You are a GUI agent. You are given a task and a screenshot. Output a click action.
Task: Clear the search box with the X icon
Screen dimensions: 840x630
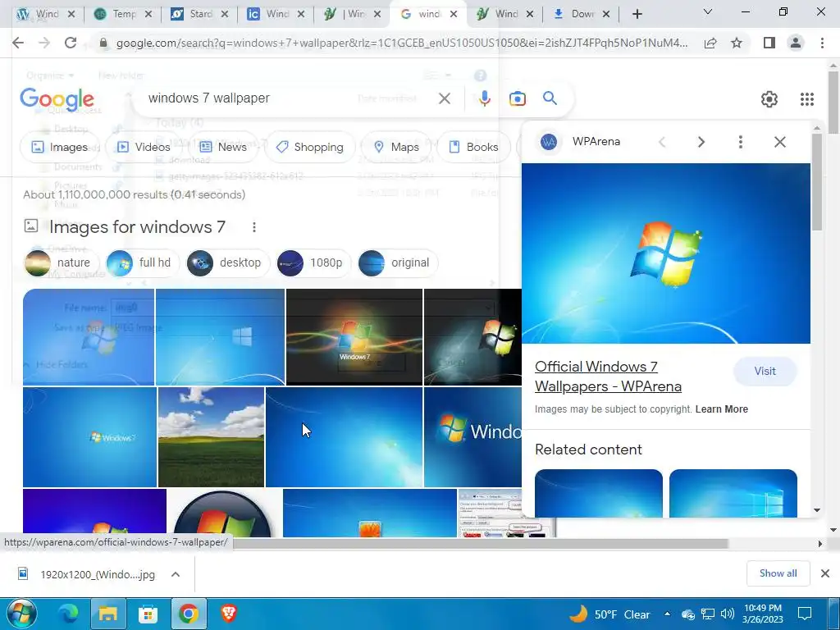click(444, 98)
